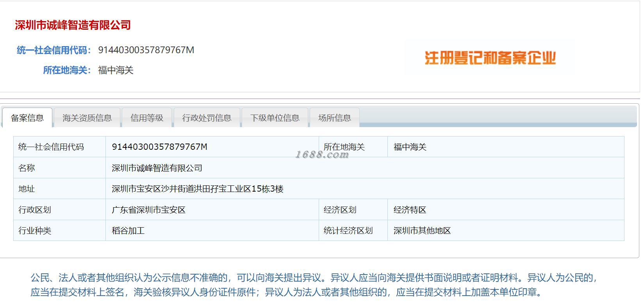This screenshot has height=307, width=644.
Task: Click the 统计经济区划 label cell
Action: coord(353,230)
